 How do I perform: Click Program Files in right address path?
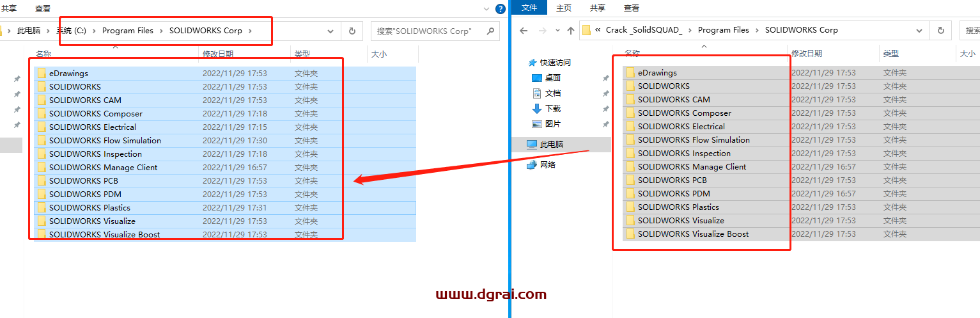pyautogui.click(x=724, y=30)
